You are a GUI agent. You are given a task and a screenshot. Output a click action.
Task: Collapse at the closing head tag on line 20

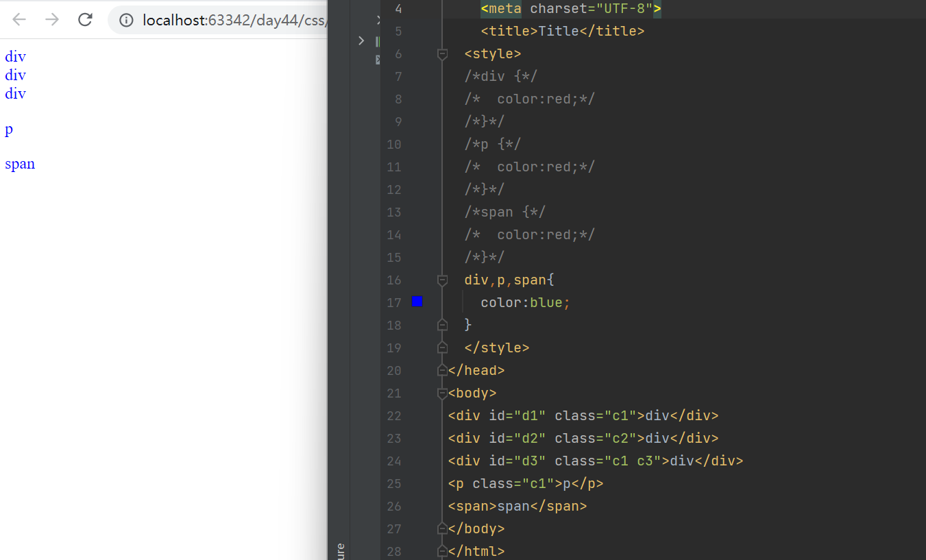(442, 370)
